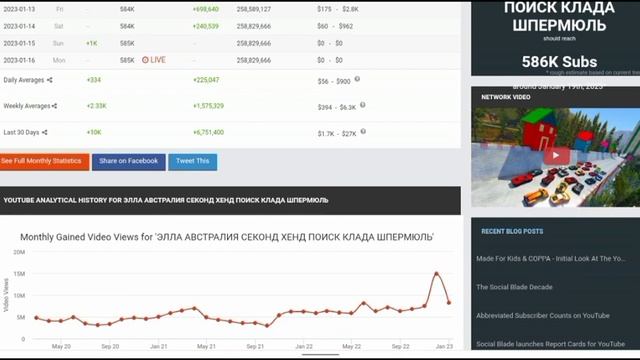Click the +1,575,329 weekly views value
640x360 pixels.
tap(208, 106)
